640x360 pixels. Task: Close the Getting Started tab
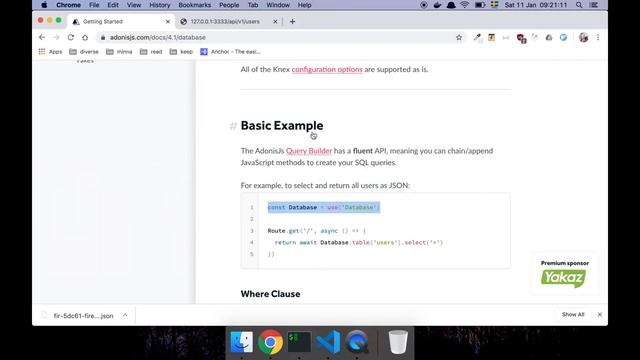167,22
